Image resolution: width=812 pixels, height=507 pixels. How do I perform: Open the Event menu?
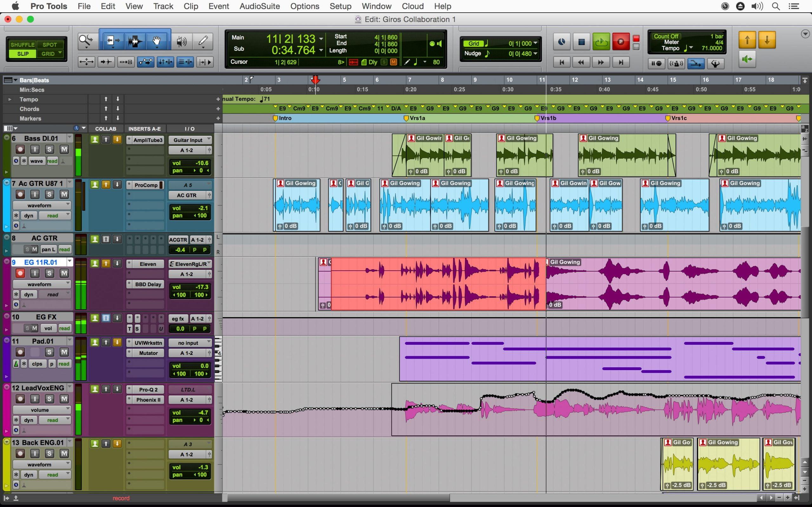[219, 6]
